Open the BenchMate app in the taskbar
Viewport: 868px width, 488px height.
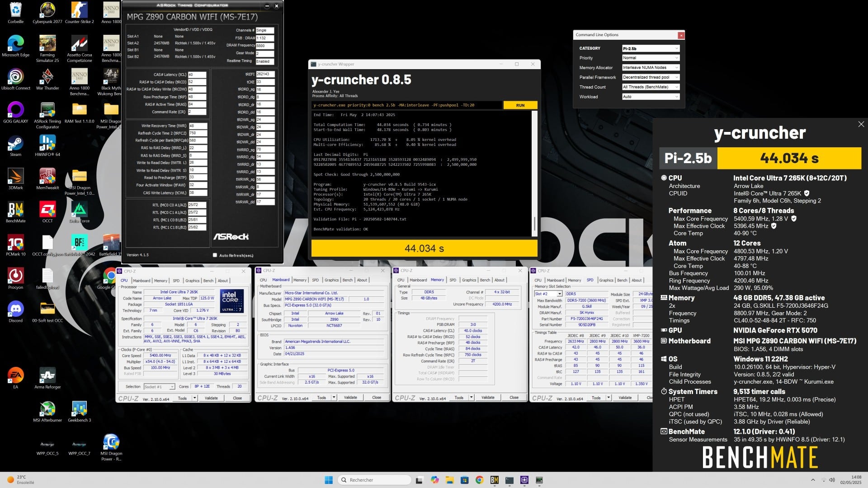(x=495, y=480)
